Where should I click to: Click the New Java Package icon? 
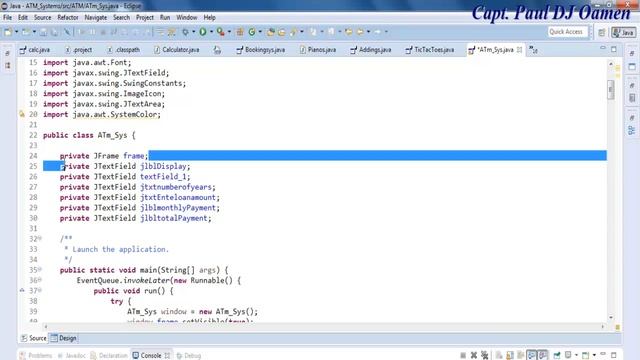point(240,32)
